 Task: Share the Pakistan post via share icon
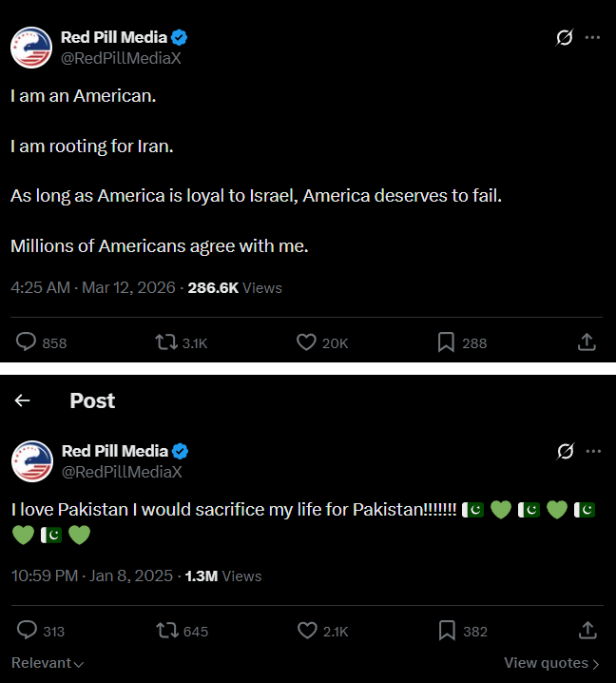click(587, 631)
